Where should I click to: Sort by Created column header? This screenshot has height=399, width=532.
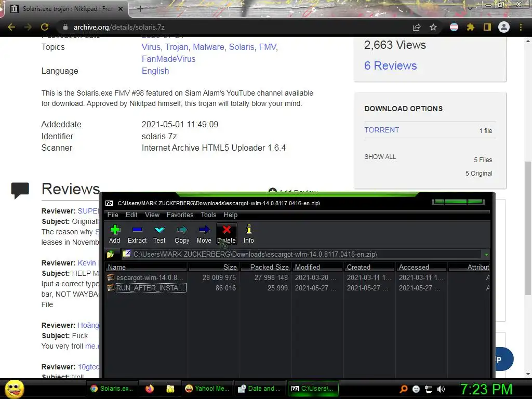pyautogui.click(x=369, y=267)
